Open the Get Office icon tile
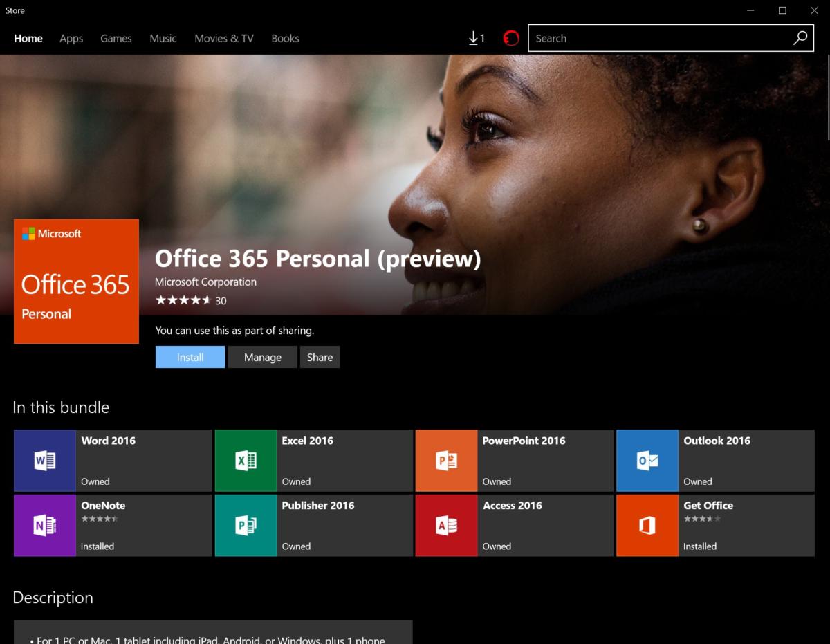This screenshot has height=644, width=830. tap(647, 526)
